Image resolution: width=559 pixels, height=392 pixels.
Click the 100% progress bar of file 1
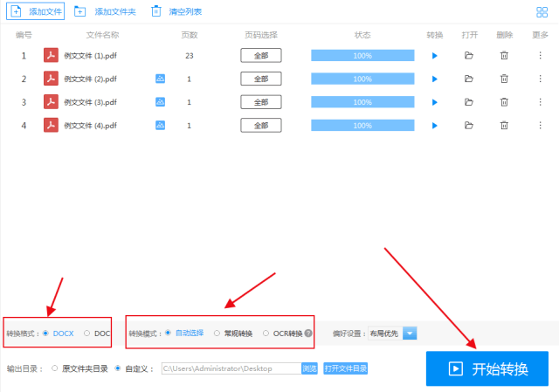tap(362, 56)
